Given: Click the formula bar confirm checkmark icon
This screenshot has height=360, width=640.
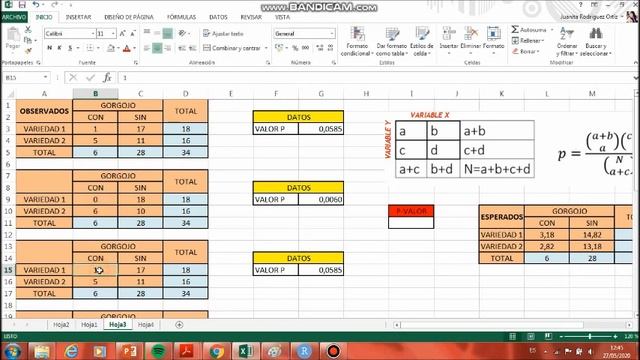Looking at the screenshot, I should [90, 78].
